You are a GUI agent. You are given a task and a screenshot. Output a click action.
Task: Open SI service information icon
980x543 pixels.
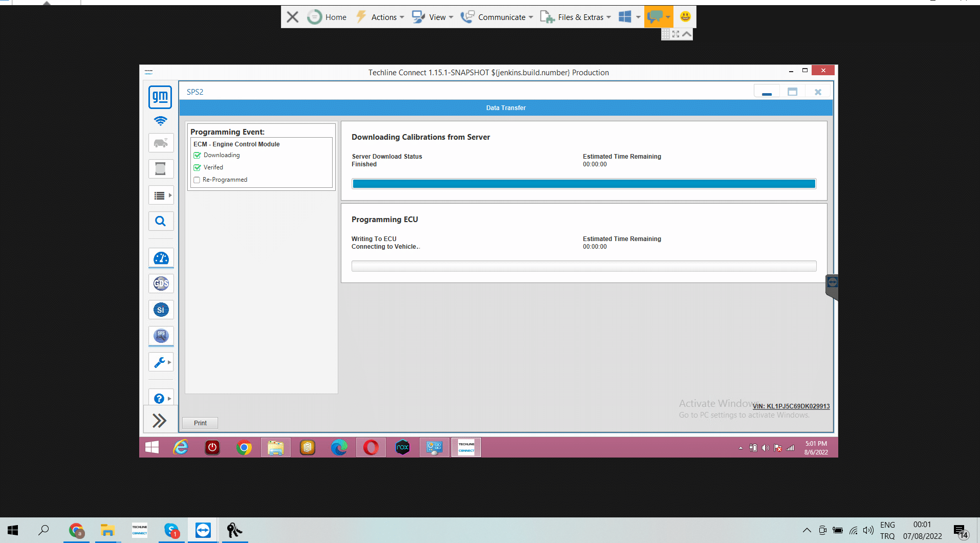161,310
